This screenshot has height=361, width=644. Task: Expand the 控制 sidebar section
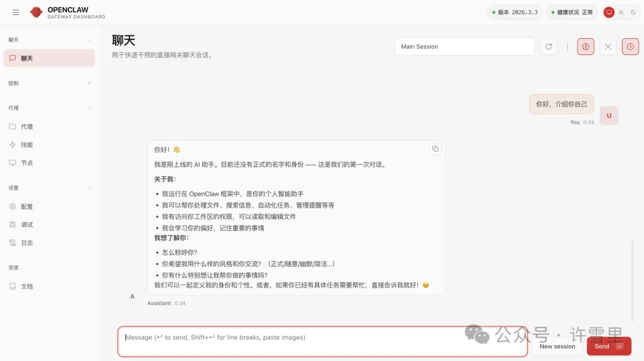point(89,84)
